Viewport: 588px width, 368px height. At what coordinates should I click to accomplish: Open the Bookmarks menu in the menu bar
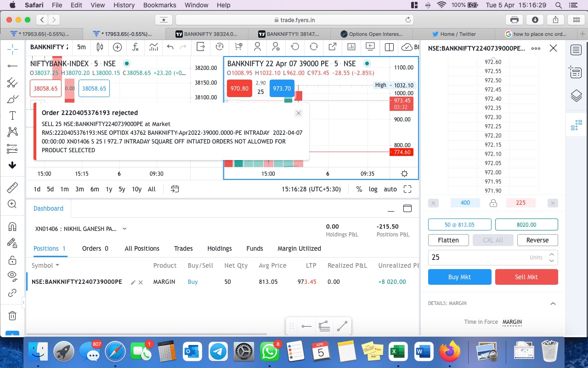[159, 5]
